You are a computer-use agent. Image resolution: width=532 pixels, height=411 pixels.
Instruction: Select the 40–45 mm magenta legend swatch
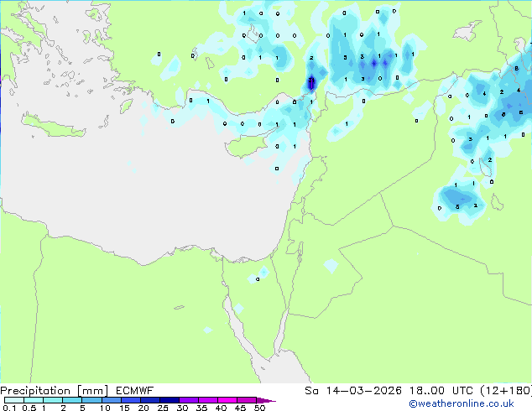pos(227,400)
